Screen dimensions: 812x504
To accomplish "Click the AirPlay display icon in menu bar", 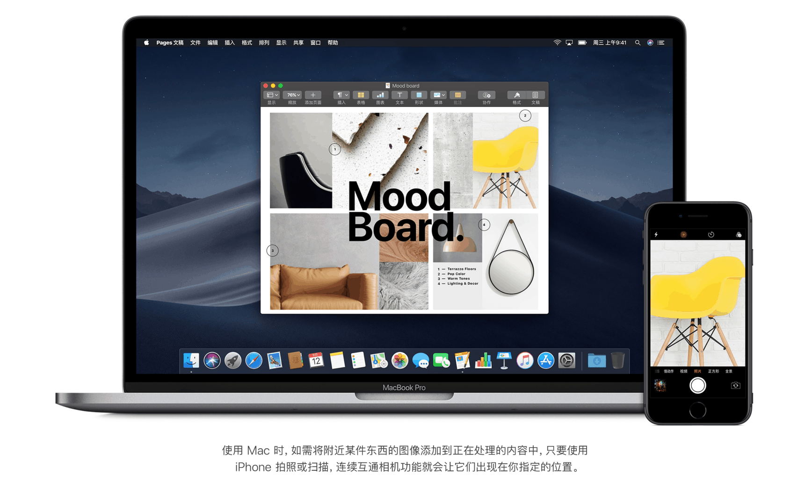I will [x=569, y=43].
